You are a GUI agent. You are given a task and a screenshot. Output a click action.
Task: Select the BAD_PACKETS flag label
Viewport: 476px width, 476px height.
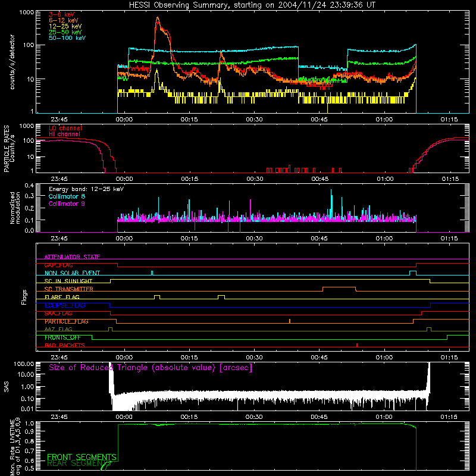click(x=65, y=345)
